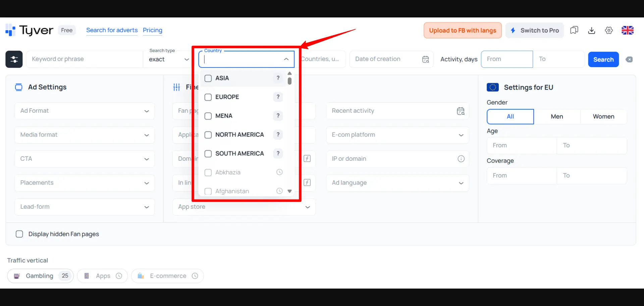The image size is (644, 306).
Task: Click the UK flag language icon
Action: tap(627, 31)
